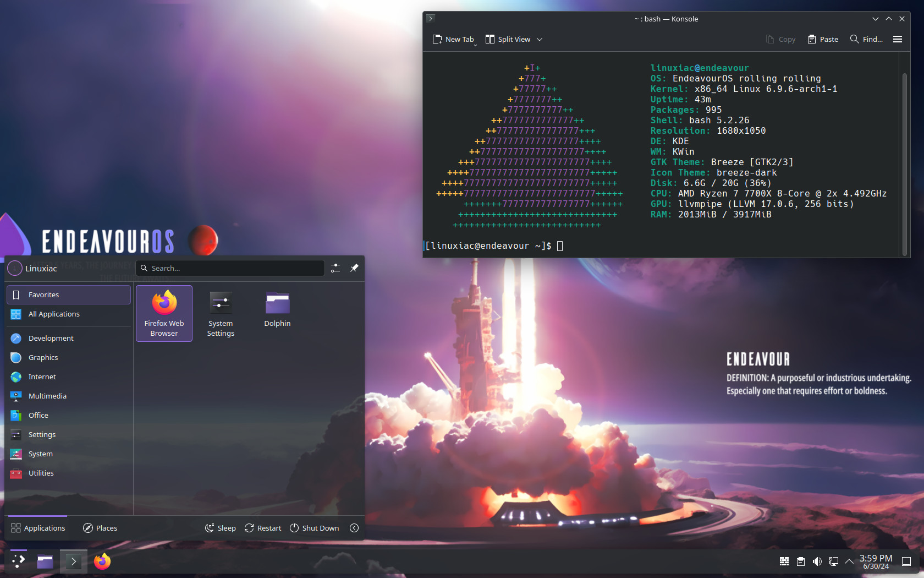Screen dimensions: 924x578
Task: Open the Multimedia category
Action: tap(69, 396)
